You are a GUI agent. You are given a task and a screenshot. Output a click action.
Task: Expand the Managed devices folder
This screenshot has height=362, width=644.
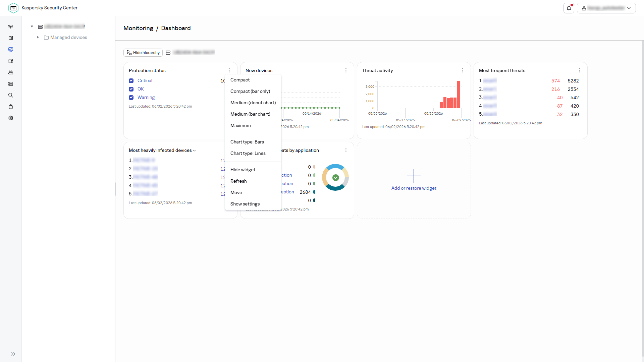click(38, 37)
